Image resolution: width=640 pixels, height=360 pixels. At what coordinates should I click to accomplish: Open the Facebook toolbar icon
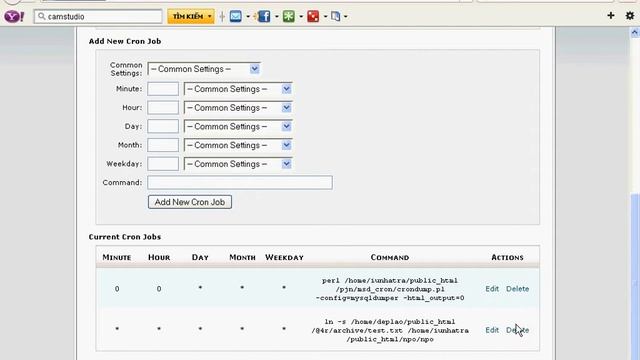click(264, 16)
